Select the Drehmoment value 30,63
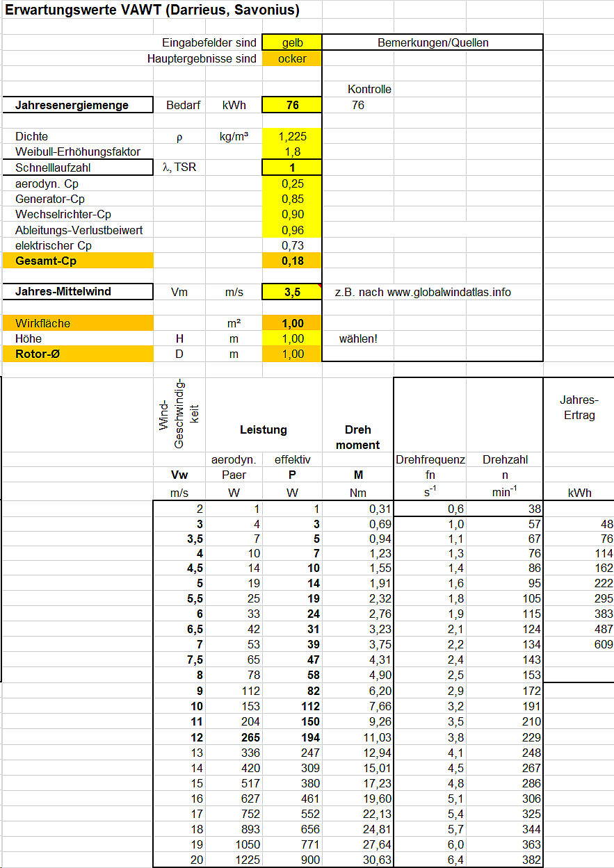The image size is (614, 868). coord(357,860)
